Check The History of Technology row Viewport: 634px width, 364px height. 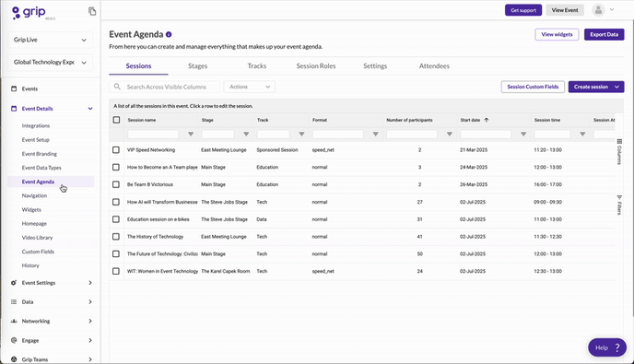point(116,237)
